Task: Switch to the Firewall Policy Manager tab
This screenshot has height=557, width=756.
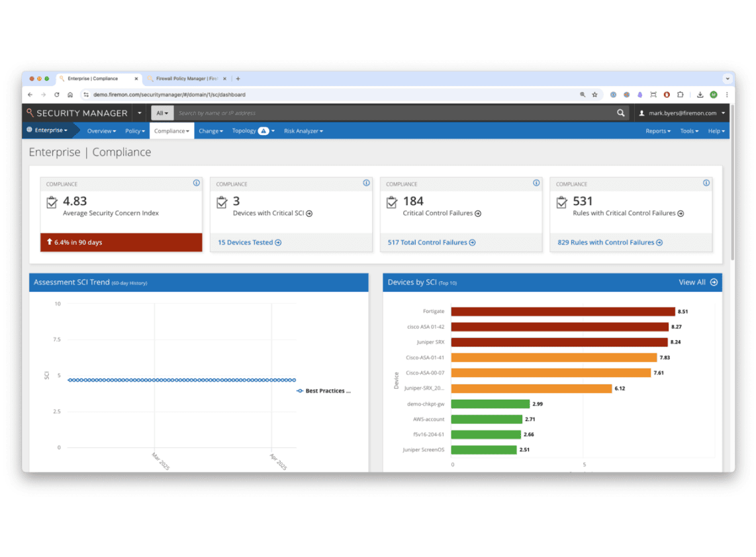Action: coord(187,79)
